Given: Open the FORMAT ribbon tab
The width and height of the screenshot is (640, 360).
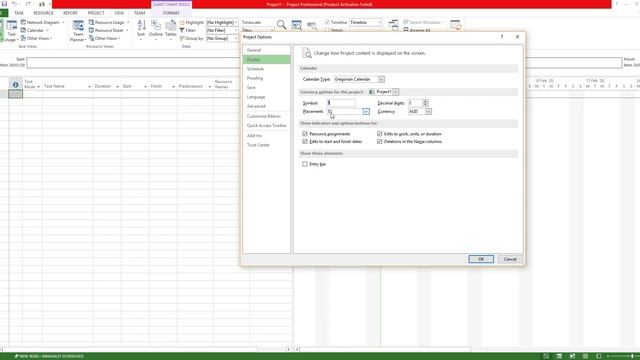Looking at the screenshot, I should (x=171, y=13).
